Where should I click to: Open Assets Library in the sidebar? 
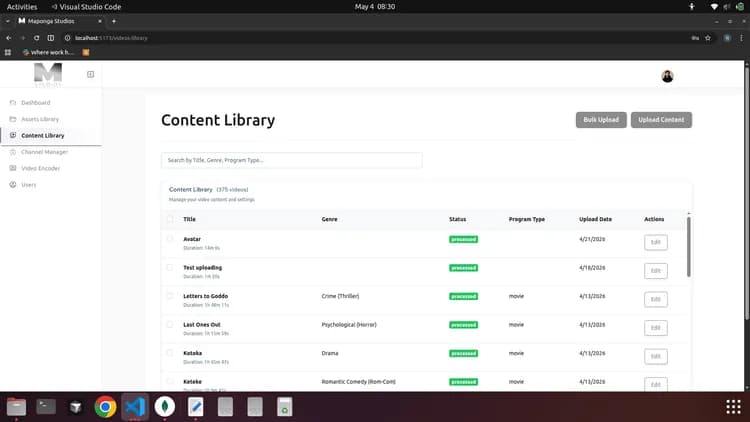pyautogui.click(x=40, y=119)
